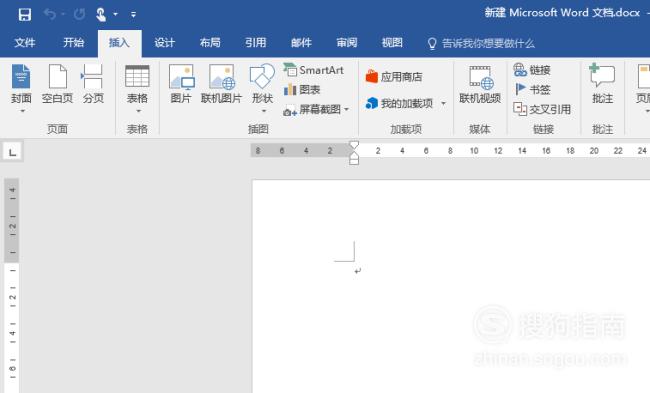Insert a 链接 hyperlink
The height and width of the screenshot is (393, 650).
point(532,70)
